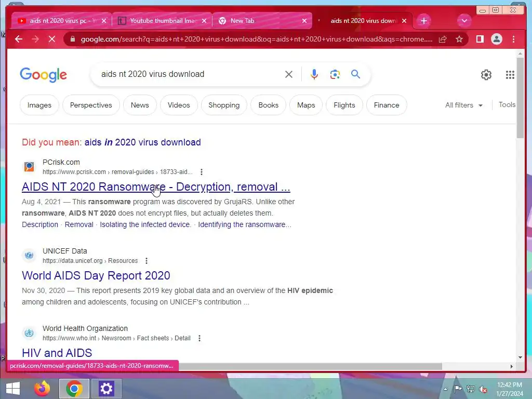This screenshot has width=532, height=399.
Task: Open the Google logo homepage
Action: 44,75
